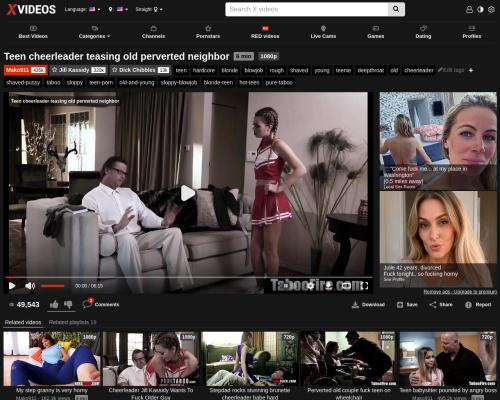Click the plus icon after Edit tags
Screen dimensions: 500x400
pyautogui.click(x=471, y=70)
